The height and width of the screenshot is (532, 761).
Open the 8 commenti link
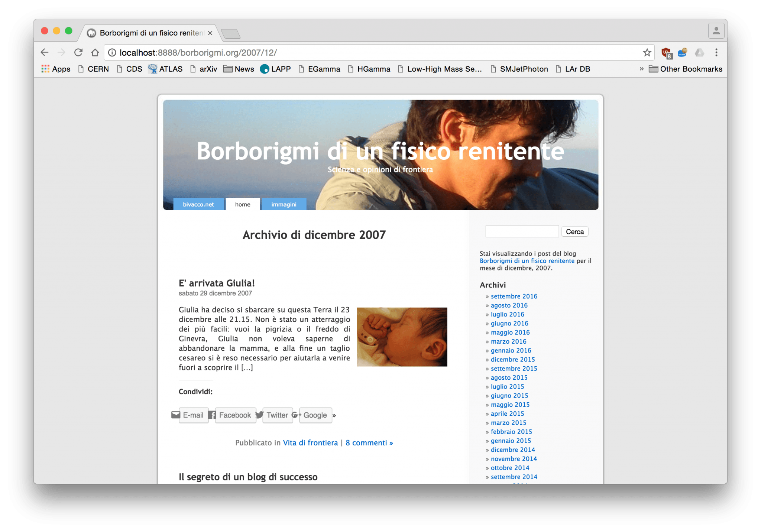pos(369,442)
